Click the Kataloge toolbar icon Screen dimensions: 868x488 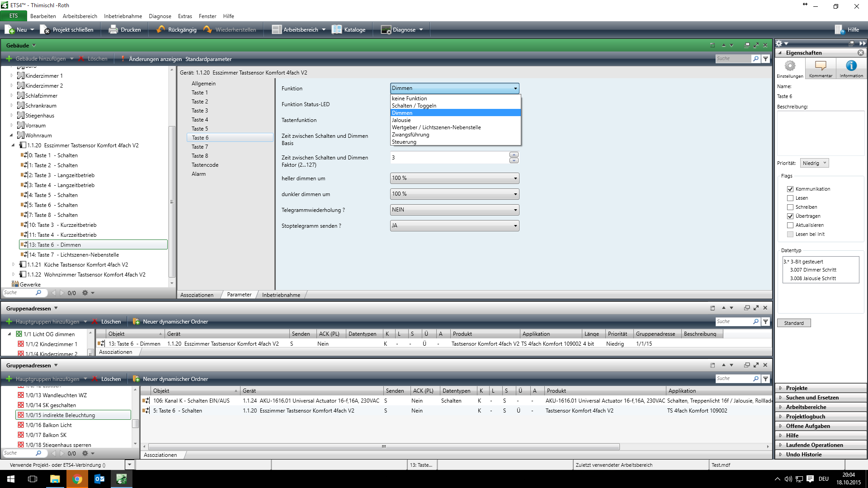coord(337,30)
